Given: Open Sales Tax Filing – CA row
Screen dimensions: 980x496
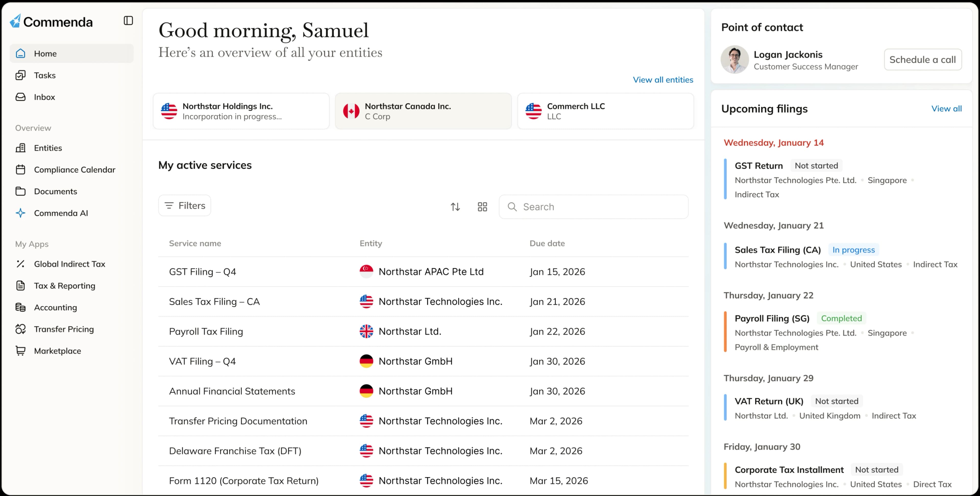Looking at the screenshot, I should click(x=423, y=302).
